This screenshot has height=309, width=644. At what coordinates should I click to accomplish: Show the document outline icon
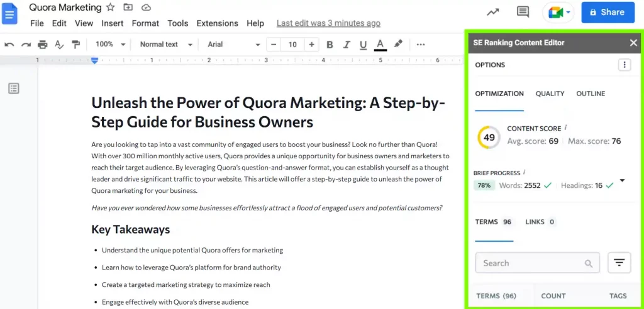pyautogui.click(x=14, y=88)
